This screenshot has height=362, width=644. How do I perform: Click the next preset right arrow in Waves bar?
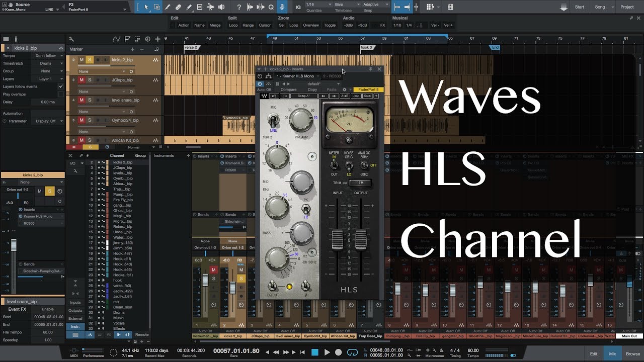(x=334, y=96)
